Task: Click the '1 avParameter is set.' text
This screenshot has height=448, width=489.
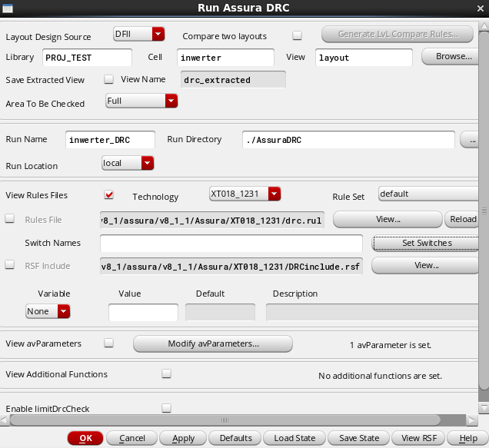Action: [391, 345]
